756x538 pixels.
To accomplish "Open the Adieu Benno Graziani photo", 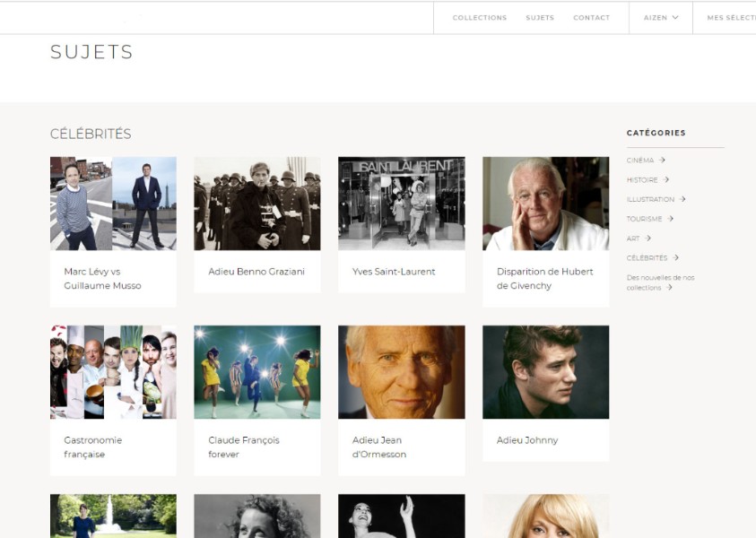I will pos(257,204).
